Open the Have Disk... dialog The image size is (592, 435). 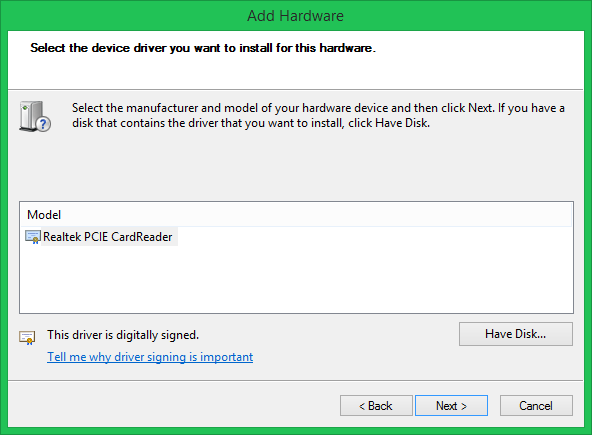coord(516,334)
